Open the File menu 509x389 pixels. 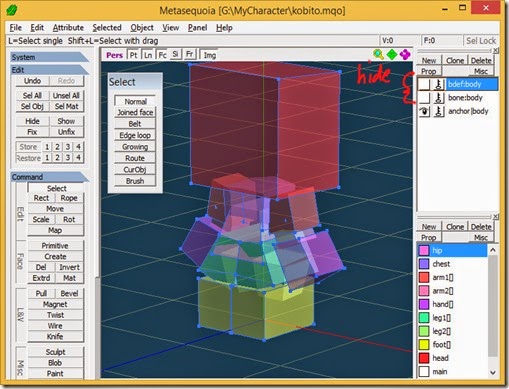coord(15,28)
